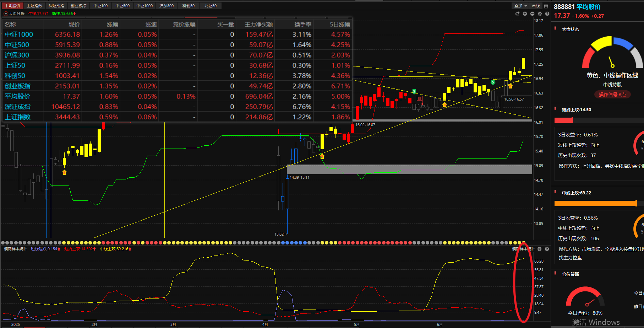This screenshot has width=644, height=328.
Task: Click 短线上攻:14.502 indicator label
Action: point(80,249)
